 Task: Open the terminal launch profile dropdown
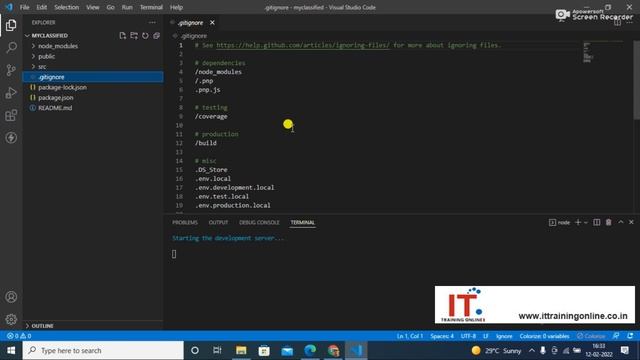(586, 222)
